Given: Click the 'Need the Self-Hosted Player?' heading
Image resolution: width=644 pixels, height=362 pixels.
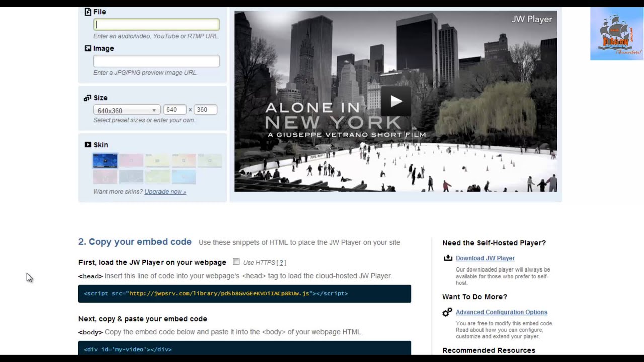Looking at the screenshot, I should coord(494,243).
